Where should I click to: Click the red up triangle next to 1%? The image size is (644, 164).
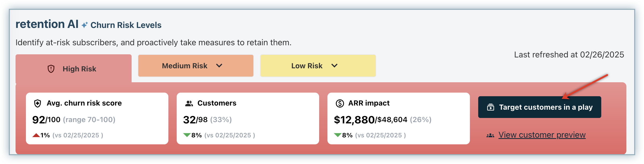click(36, 135)
